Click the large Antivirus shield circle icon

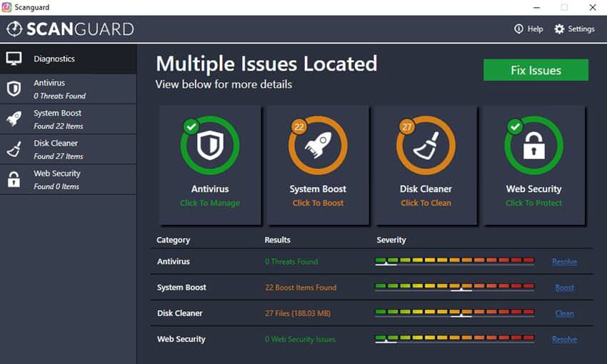click(210, 146)
